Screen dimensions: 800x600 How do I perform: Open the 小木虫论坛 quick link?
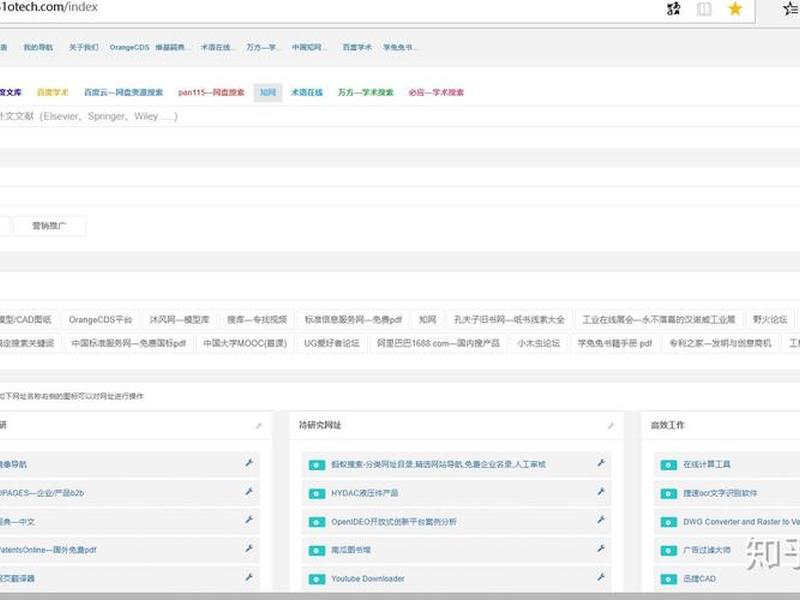(538, 343)
